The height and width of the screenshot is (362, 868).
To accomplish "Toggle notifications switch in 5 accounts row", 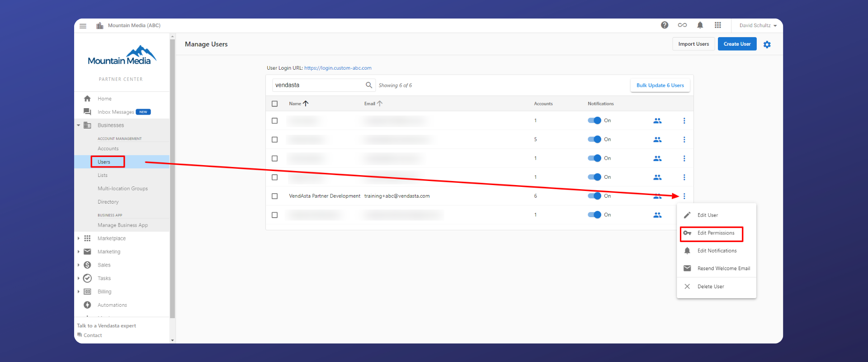I will pyautogui.click(x=594, y=139).
